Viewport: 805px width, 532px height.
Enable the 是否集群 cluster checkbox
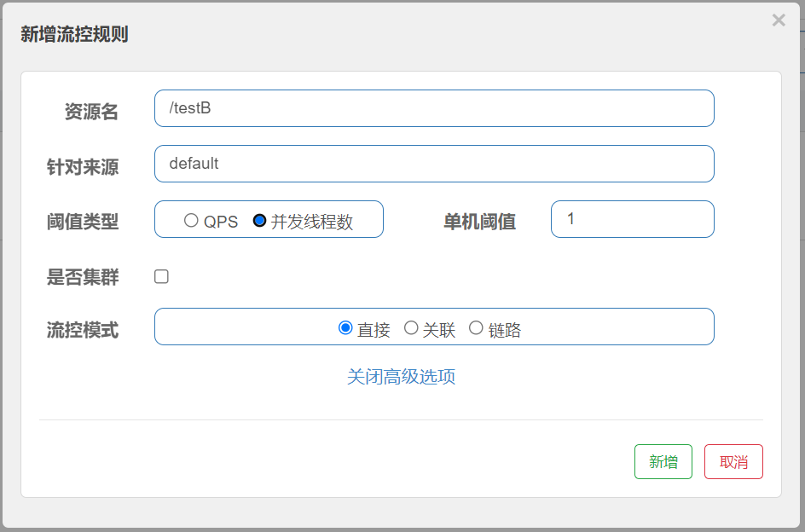(161, 275)
